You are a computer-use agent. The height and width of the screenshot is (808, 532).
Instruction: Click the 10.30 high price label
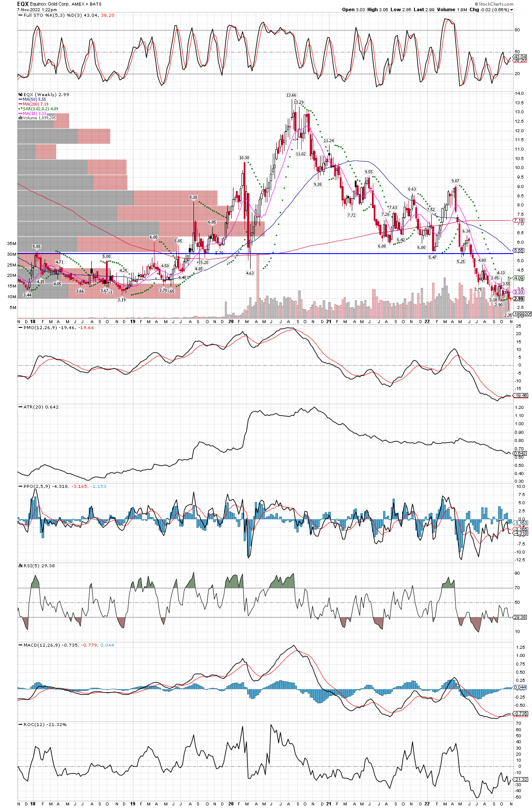[x=244, y=158]
